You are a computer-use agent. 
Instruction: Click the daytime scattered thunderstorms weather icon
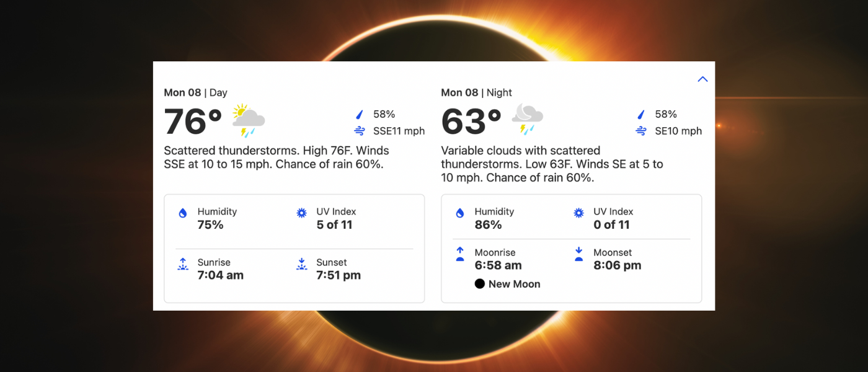(x=249, y=121)
